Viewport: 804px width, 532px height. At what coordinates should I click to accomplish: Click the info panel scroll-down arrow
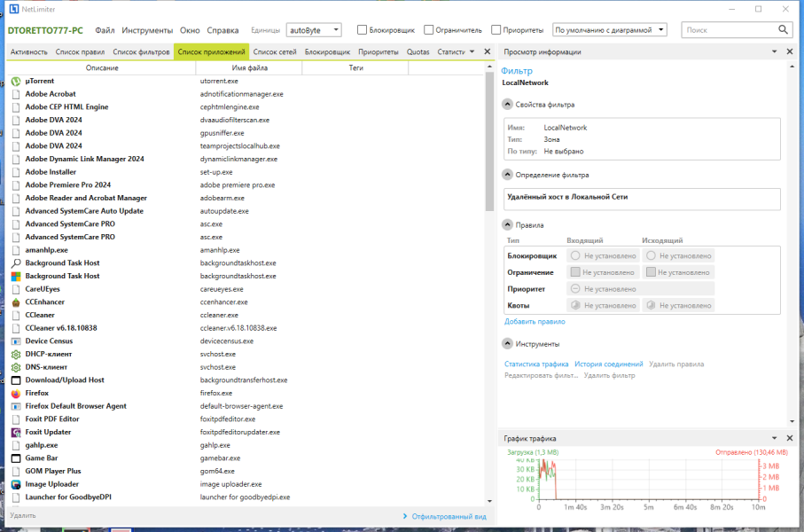pyautogui.click(x=792, y=421)
